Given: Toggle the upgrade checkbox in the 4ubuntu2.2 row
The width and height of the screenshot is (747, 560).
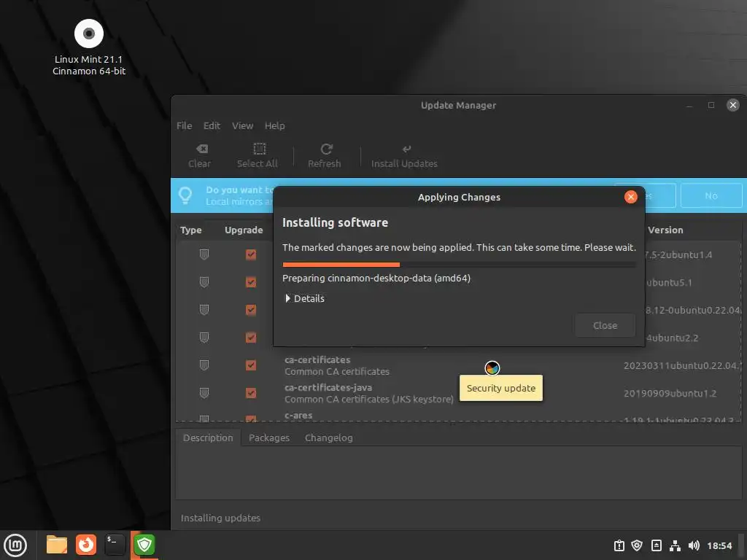Looking at the screenshot, I should (251, 338).
